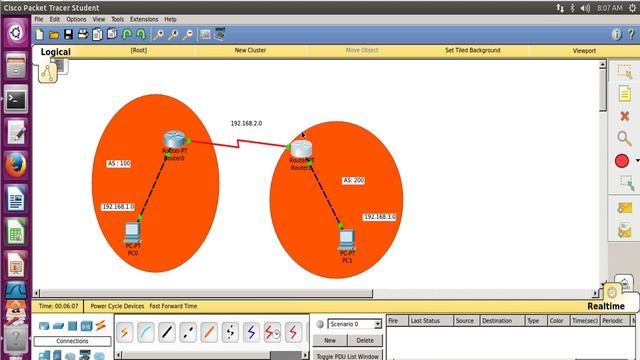Click New Cluster button
Screen dimensions: 640x360
pos(250,50)
